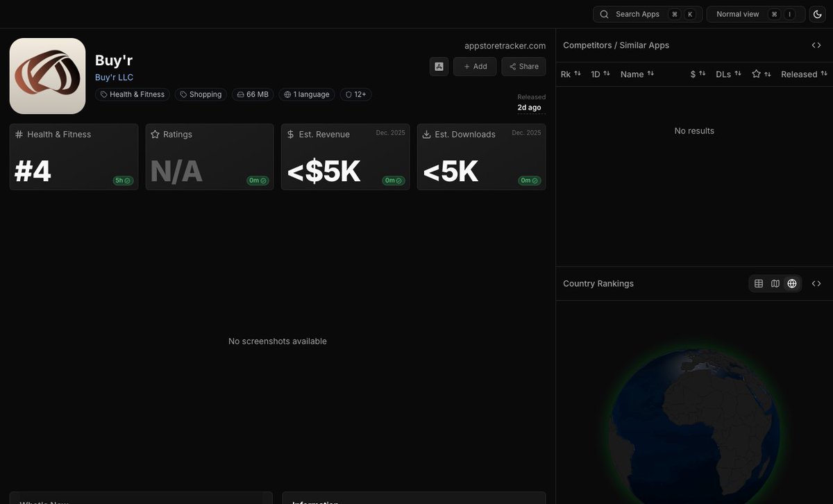Click the 0m badge on Est. Downloads card
Viewport: 833px width, 504px height.
[x=530, y=180]
